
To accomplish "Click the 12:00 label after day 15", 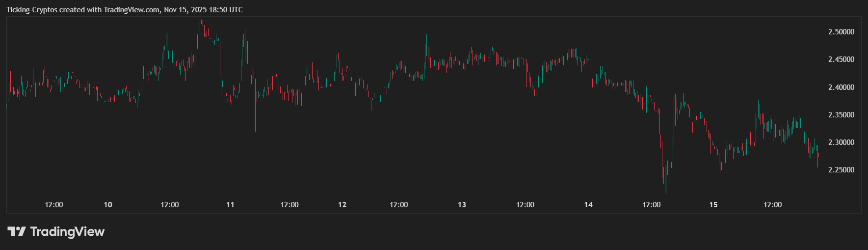I will pyautogui.click(x=772, y=205).
